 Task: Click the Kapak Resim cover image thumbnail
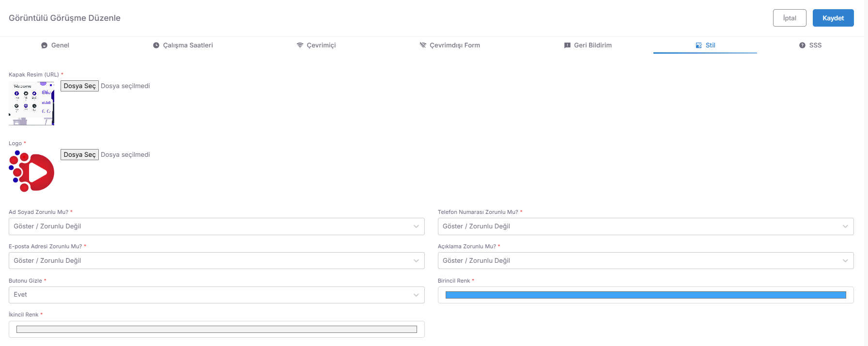(31, 103)
